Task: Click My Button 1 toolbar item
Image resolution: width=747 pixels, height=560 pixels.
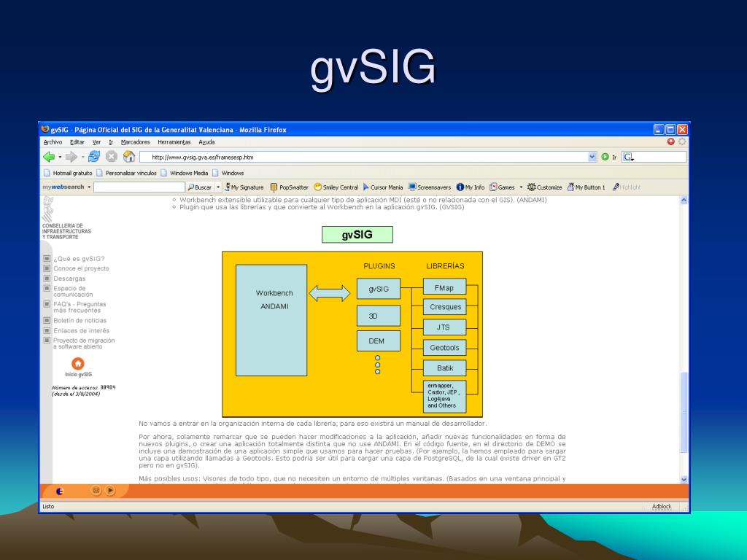Action: click(x=586, y=187)
